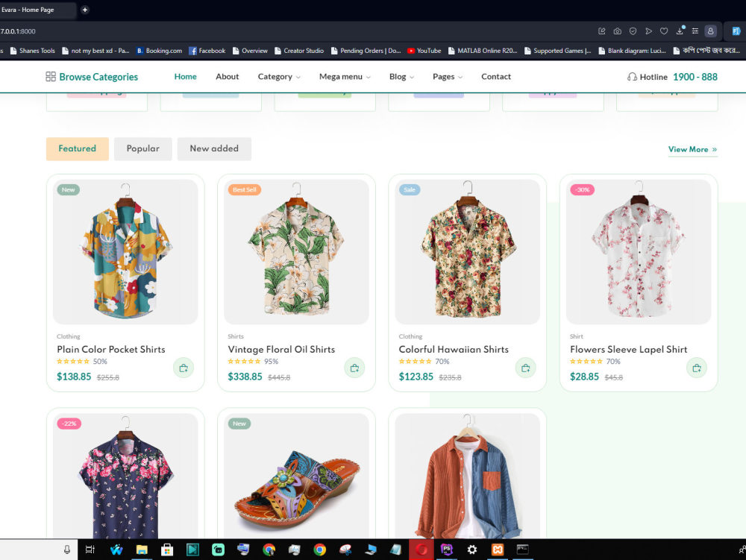
Task: Open the browser snapshot camera icon
Action: (x=617, y=31)
